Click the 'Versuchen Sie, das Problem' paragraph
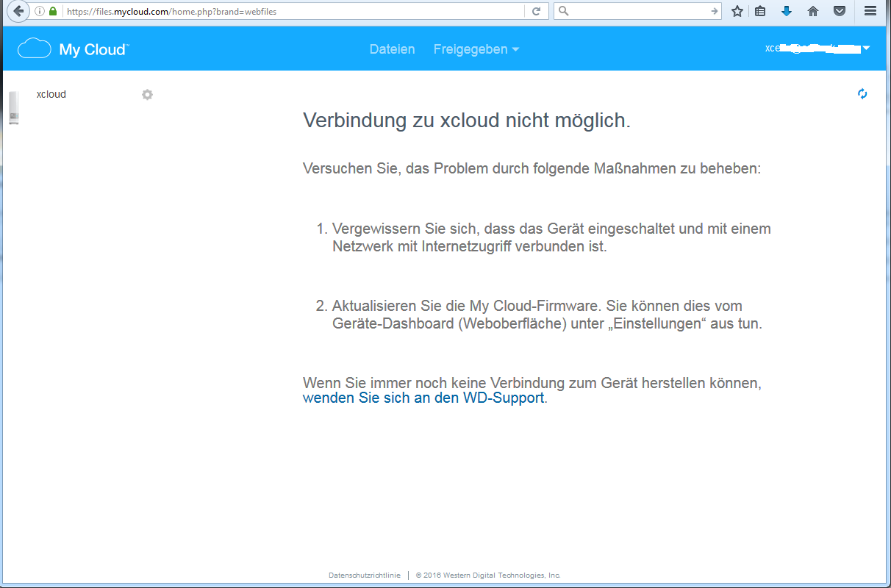Viewport: 891px width, 588px height. coord(532,168)
